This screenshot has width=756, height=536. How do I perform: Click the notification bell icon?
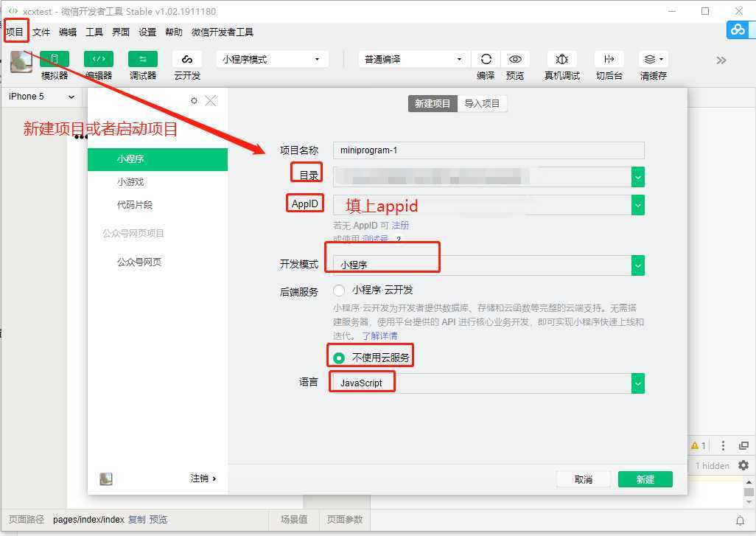740,520
